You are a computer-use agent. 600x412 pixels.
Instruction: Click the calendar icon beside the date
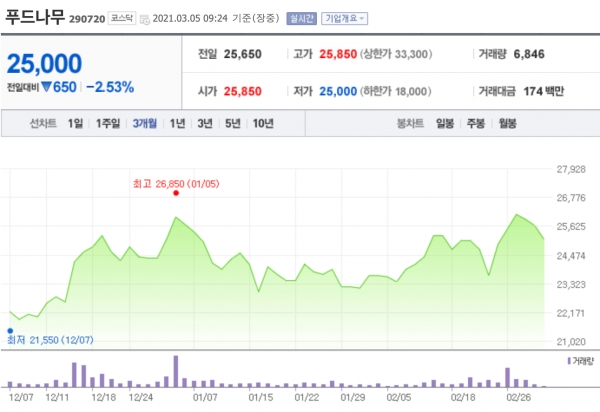pyautogui.click(x=145, y=20)
